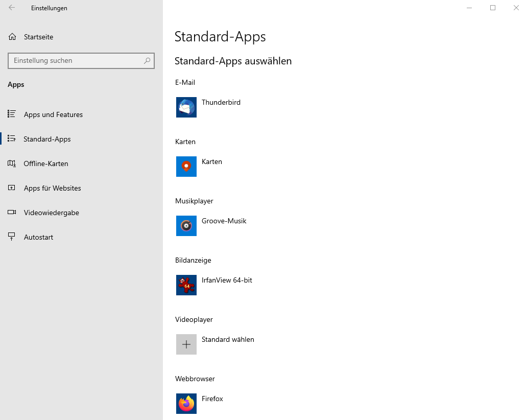Screen dimensions: 526x420
Task: Close the Einstellungen window
Action: [x=516, y=8]
